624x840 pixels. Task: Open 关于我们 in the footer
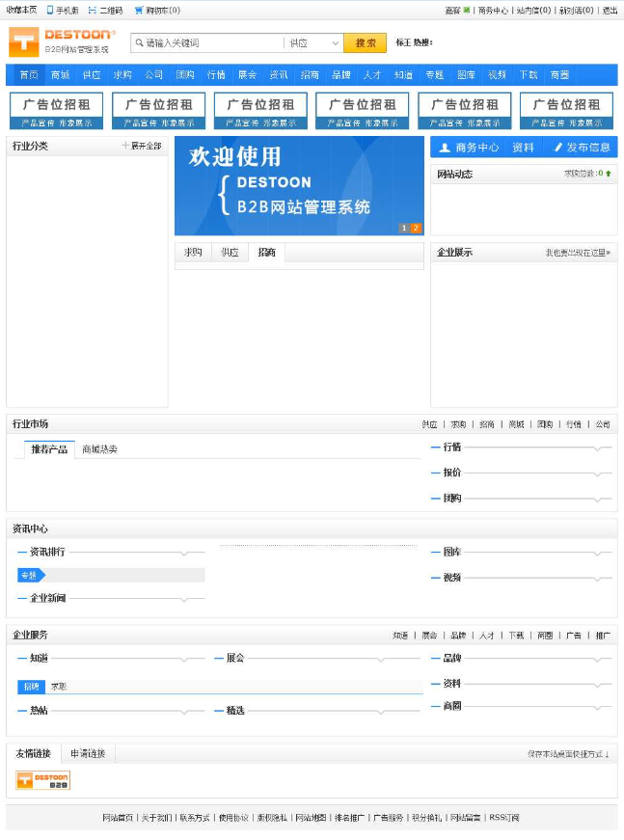(156, 818)
